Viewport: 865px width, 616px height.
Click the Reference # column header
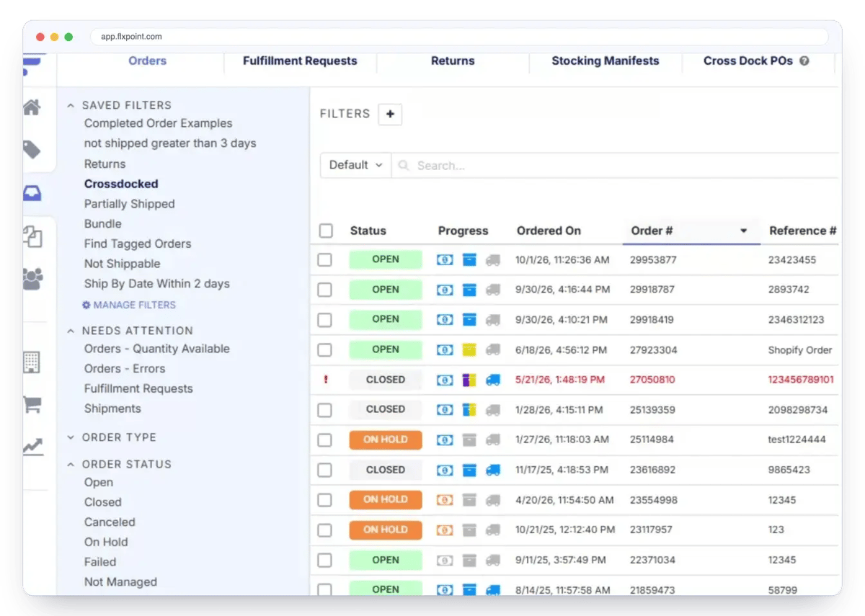tap(802, 231)
